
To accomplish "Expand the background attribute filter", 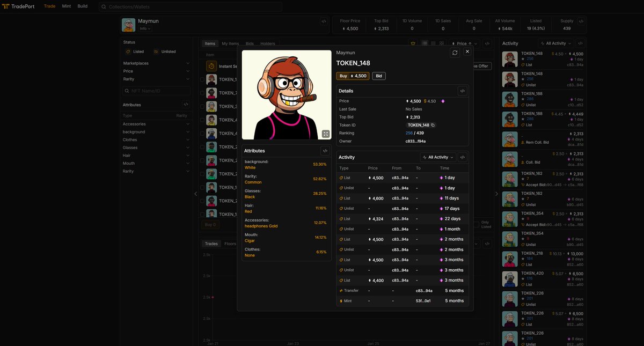I will click(156, 132).
